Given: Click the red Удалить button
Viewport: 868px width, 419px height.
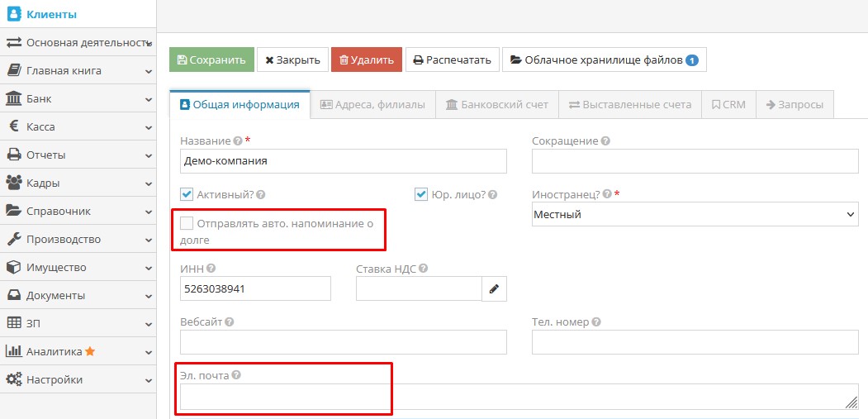Looking at the screenshot, I should pyautogui.click(x=367, y=60).
